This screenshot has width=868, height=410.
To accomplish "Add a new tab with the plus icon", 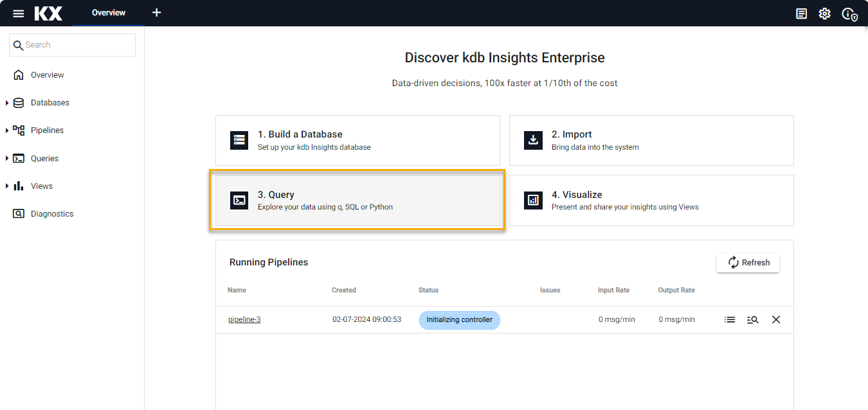I will (156, 13).
